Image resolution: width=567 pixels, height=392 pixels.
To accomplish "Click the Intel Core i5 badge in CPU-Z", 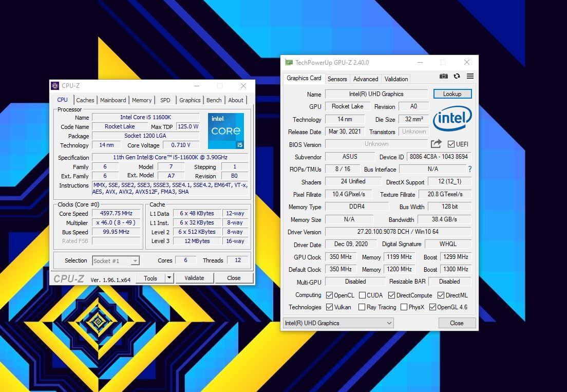I will tap(225, 131).
